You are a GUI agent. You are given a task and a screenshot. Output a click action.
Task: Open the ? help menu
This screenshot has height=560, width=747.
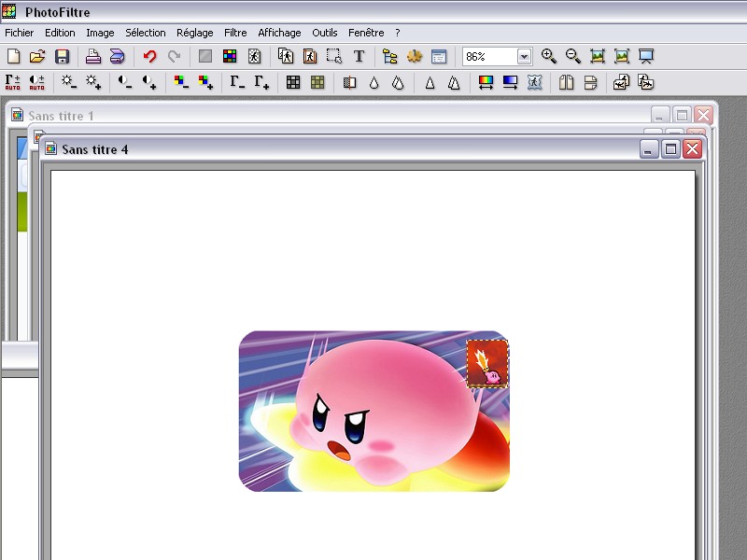click(398, 33)
